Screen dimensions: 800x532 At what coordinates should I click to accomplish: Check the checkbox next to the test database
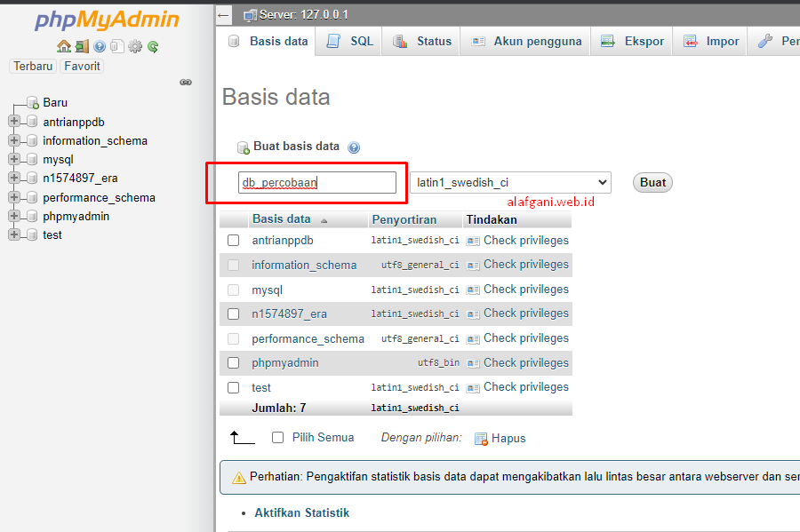click(x=233, y=387)
